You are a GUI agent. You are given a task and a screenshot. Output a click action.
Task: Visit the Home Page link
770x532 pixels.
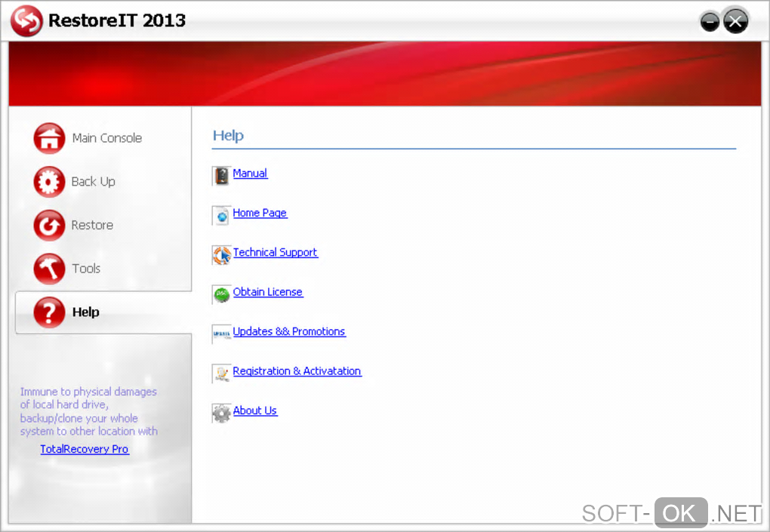pyautogui.click(x=260, y=213)
